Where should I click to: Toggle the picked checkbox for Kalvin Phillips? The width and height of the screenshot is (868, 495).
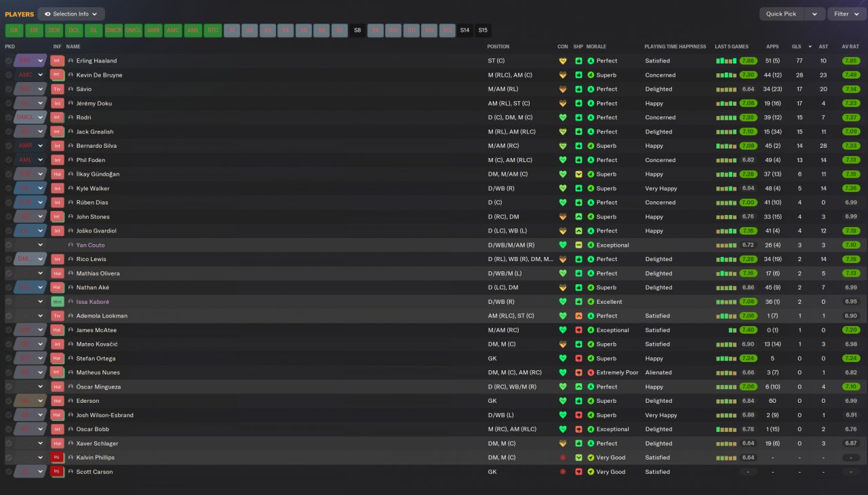[9, 458]
